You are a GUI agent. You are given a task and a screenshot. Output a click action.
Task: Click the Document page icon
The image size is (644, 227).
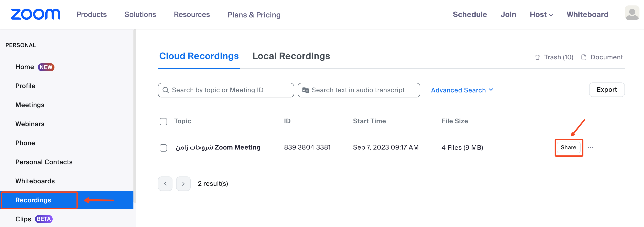coord(584,57)
